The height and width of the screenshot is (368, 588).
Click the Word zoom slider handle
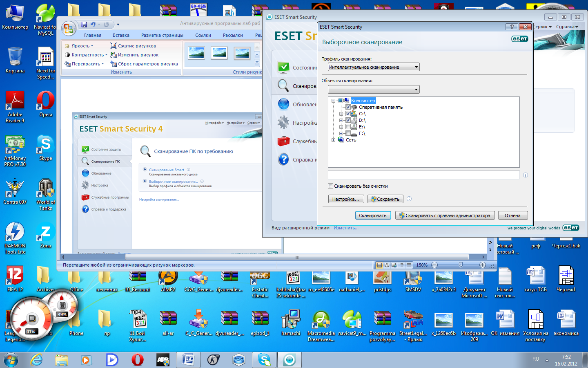pos(461,265)
